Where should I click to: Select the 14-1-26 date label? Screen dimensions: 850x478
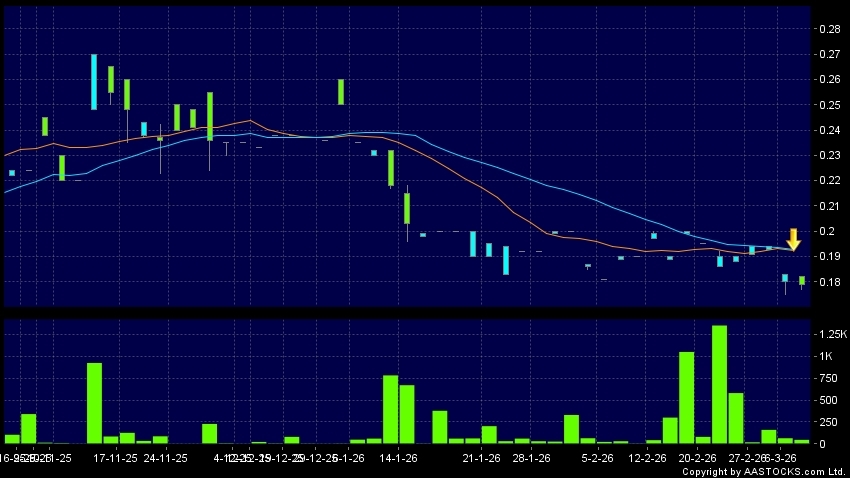398,459
